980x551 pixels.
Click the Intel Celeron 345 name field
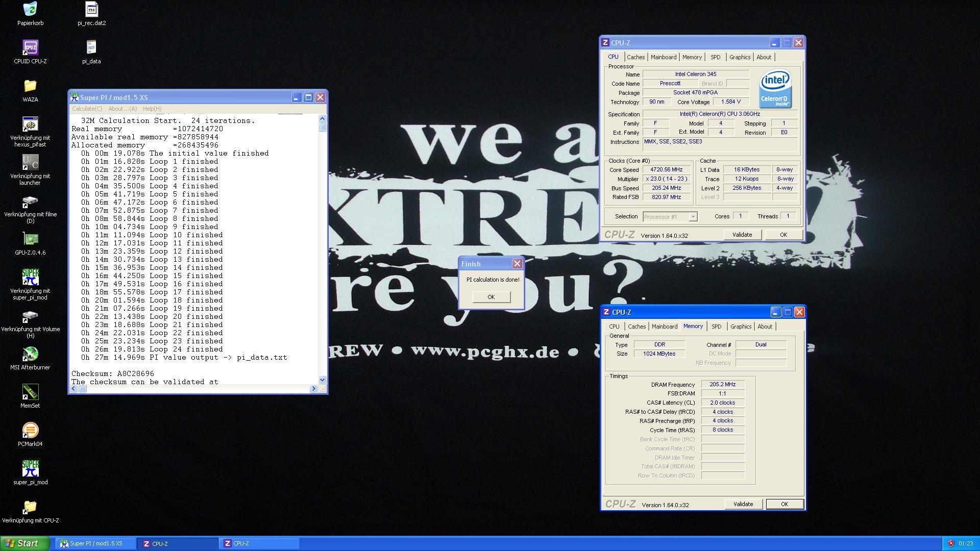(695, 74)
